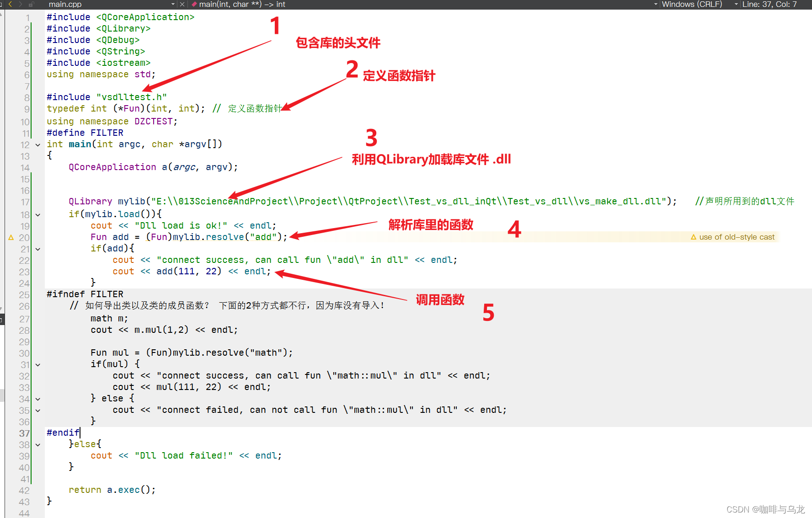
Task: Click '<QDebug>' include on line 3
Action: click(x=118, y=40)
